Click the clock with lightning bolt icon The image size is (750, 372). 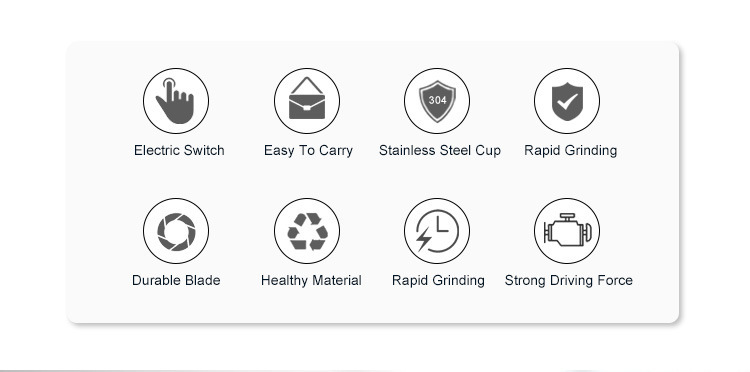437,231
